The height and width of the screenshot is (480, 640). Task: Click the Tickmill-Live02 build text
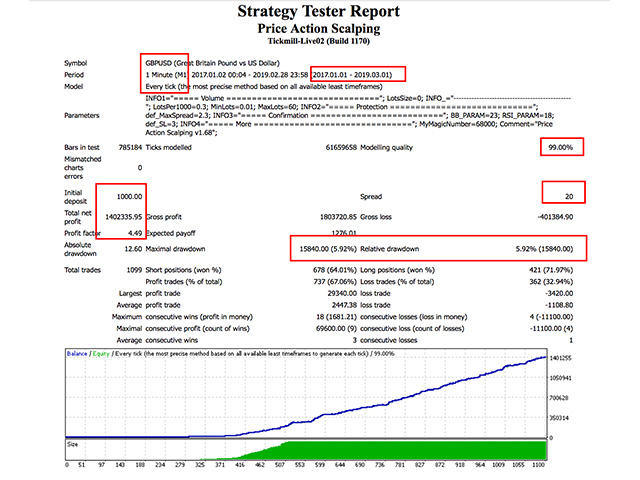coord(318,41)
